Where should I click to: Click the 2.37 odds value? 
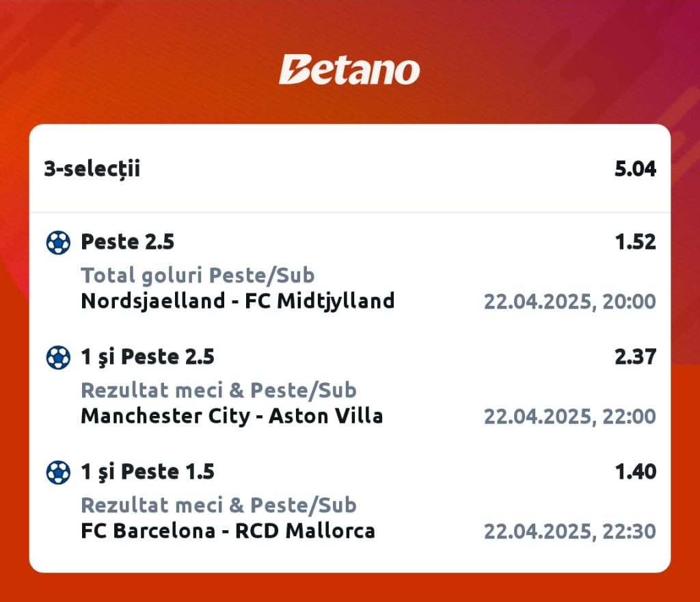coord(636,357)
